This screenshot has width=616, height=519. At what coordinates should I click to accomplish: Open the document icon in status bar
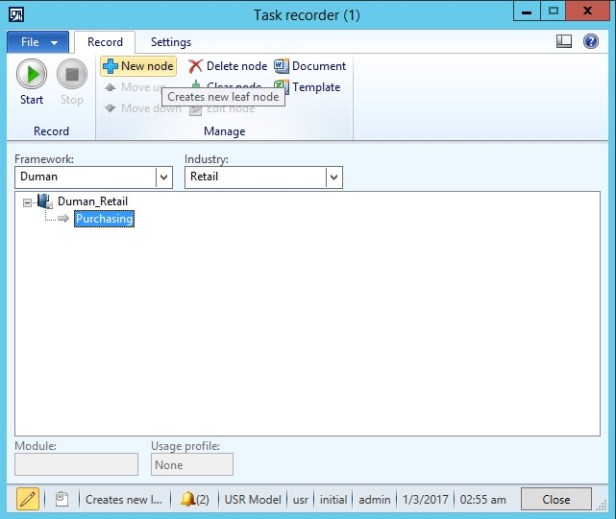point(61,499)
